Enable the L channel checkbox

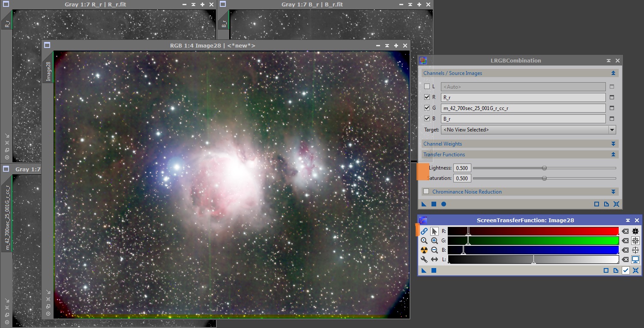(x=427, y=86)
